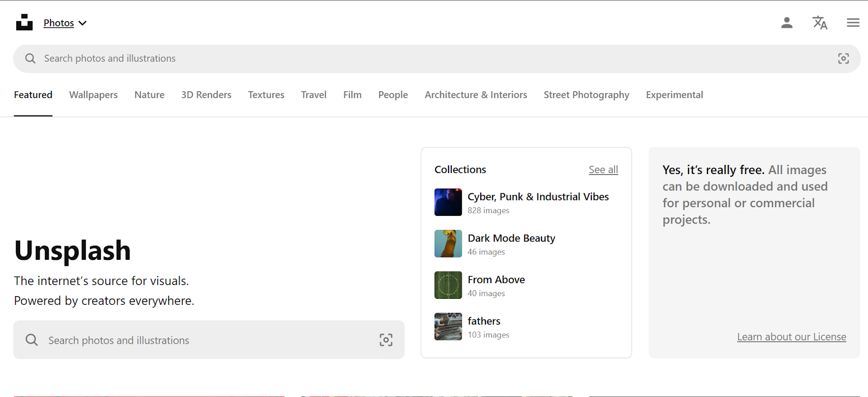The height and width of the screenshot is (397, 868).
Task: Click the top search magnifier icon
Action: 30,59
